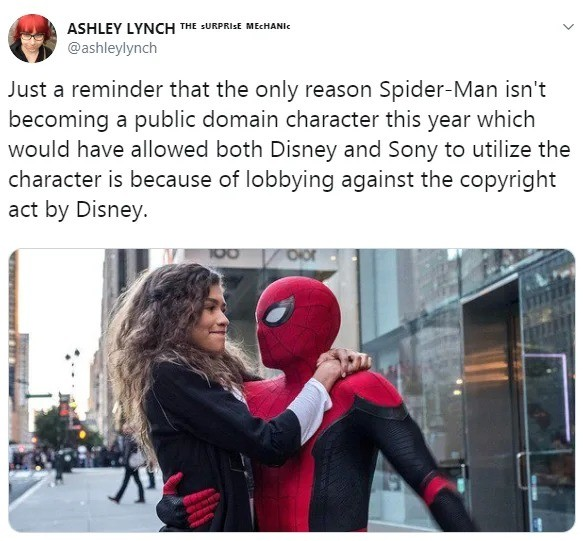583x541 pixels.
Task: Click the red gloved hand in photo
Action: tap(190, 501)
